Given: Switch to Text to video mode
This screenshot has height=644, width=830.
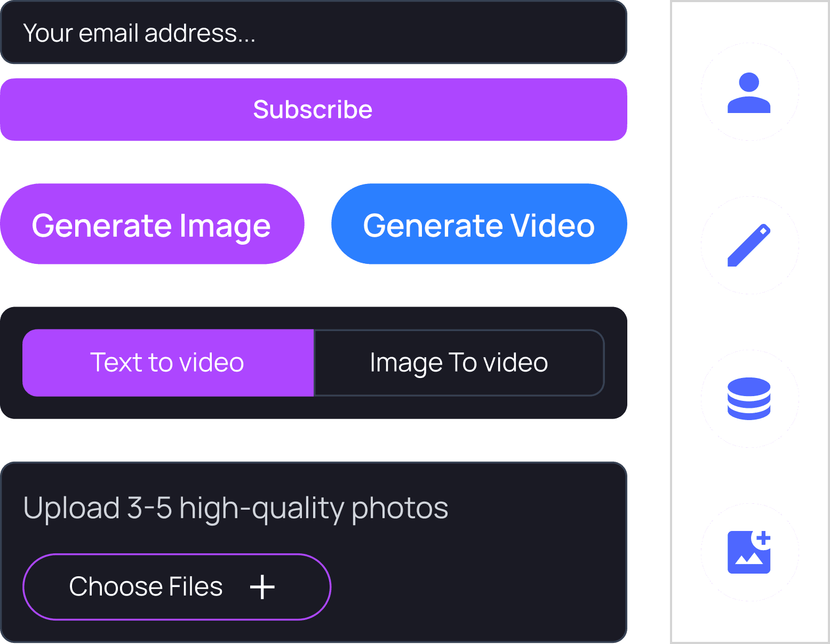Looking at the screenshot, I should coord(168,363).
